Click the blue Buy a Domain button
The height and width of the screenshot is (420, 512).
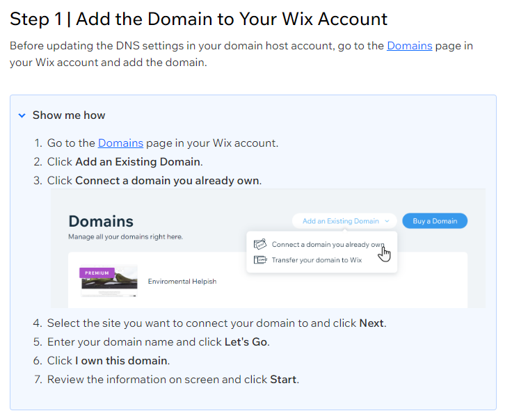(x=435, y=221)
